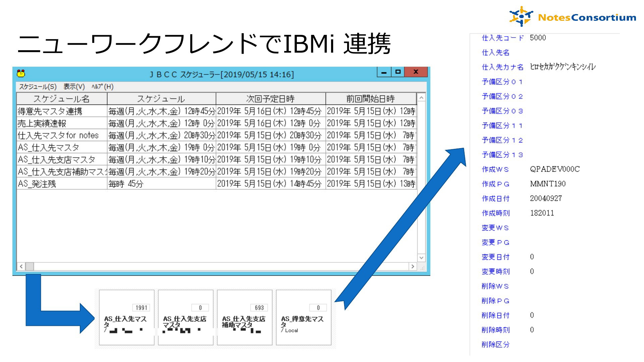Select the AS_仕入先支店マスタ schedule row

216,160
